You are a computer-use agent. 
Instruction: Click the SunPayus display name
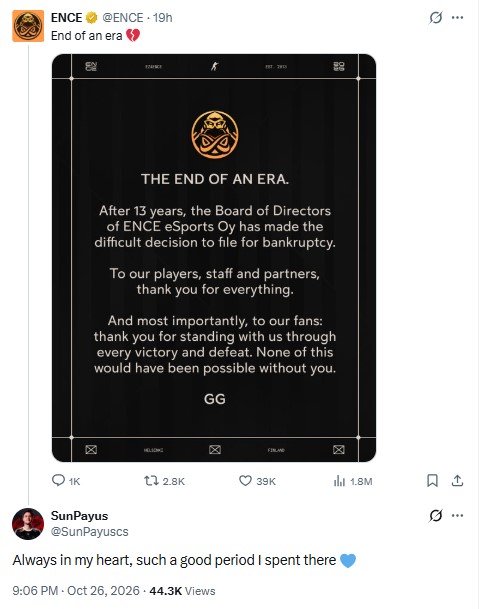tap(79, 516)
